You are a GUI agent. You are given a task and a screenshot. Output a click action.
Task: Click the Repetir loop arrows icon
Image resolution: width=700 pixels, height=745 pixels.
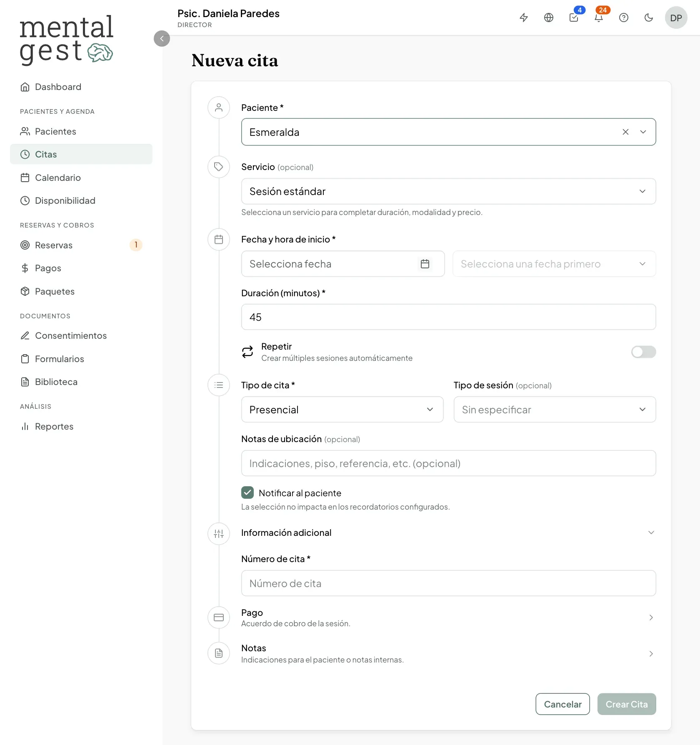pos(247,352)
